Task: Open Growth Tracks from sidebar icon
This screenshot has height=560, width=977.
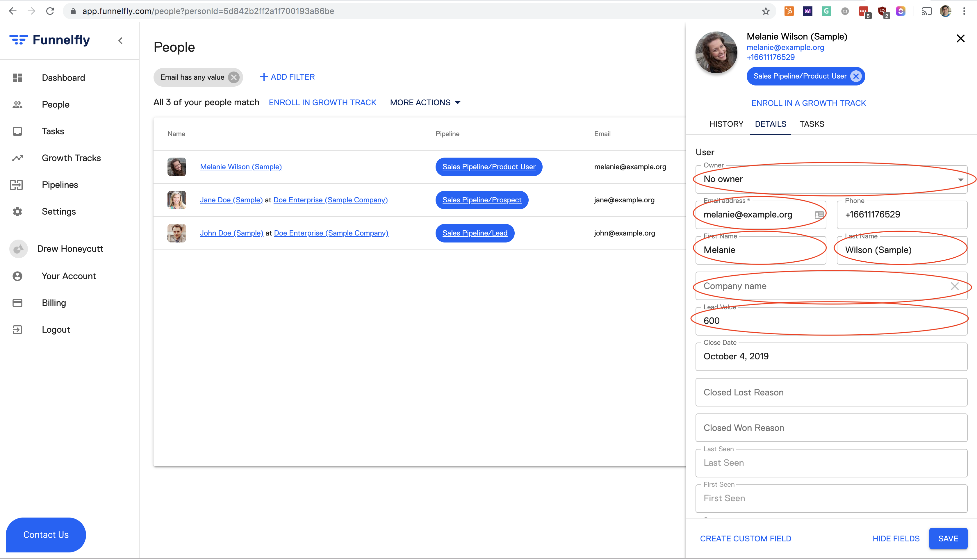Action: (17, 158)
